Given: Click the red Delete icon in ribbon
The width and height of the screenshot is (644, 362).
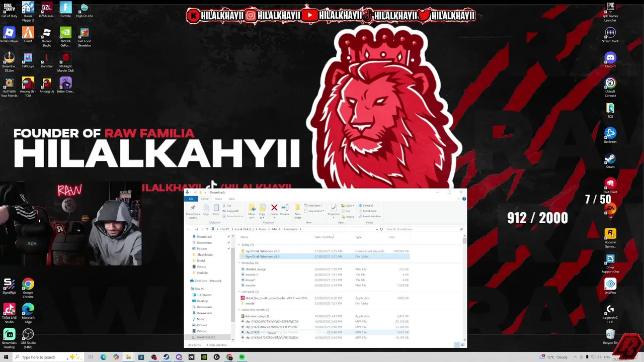Looking at the screenshot, I should point(274,208).
